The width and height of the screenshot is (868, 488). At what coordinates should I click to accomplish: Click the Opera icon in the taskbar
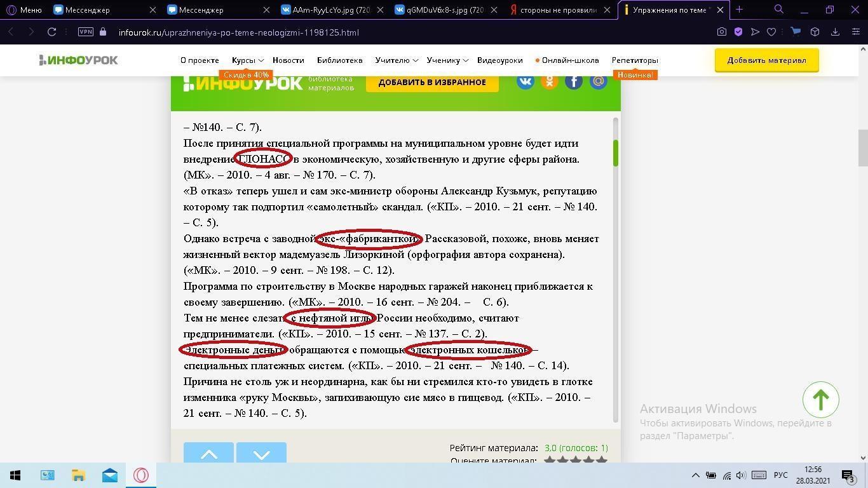[x=141, y=475]
